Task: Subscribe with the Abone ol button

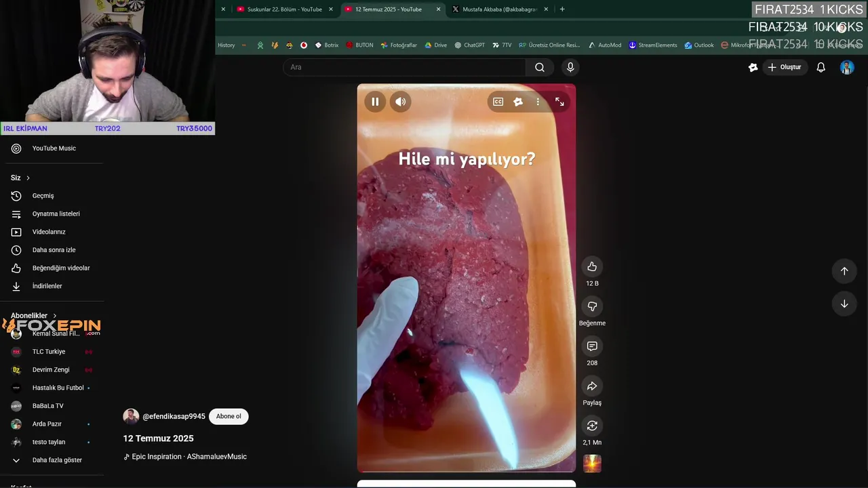Action: coord(229,416)
